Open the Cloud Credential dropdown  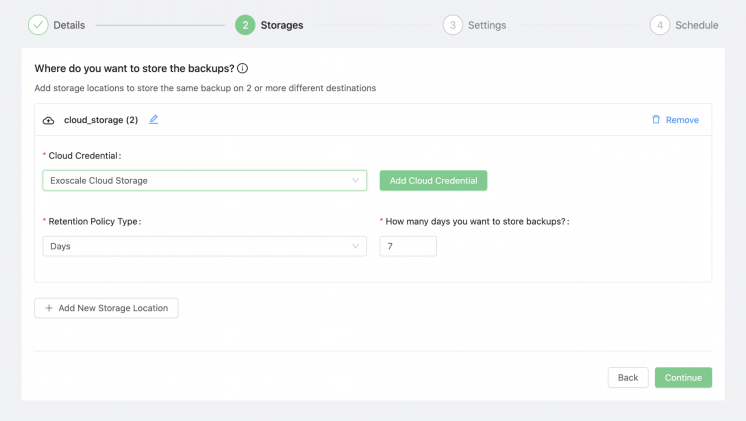point(204,181)
